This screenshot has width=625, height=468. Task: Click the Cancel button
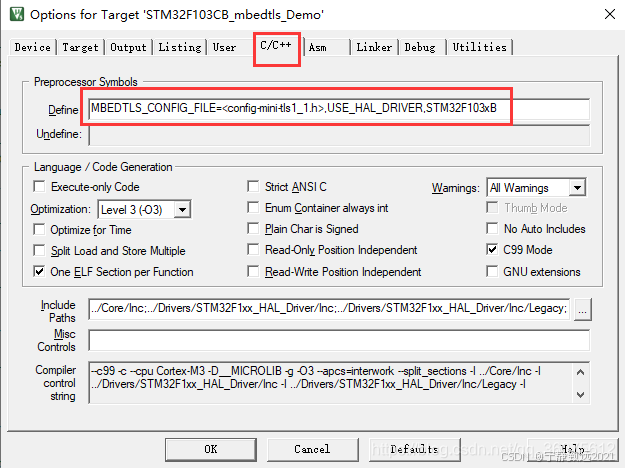312,449
